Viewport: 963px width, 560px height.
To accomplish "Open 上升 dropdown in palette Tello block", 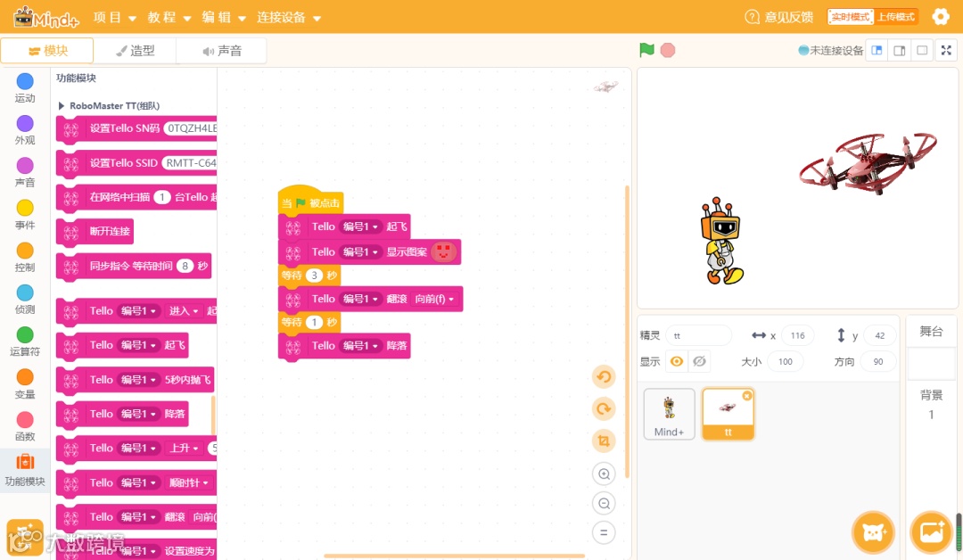I will [184, 449].
